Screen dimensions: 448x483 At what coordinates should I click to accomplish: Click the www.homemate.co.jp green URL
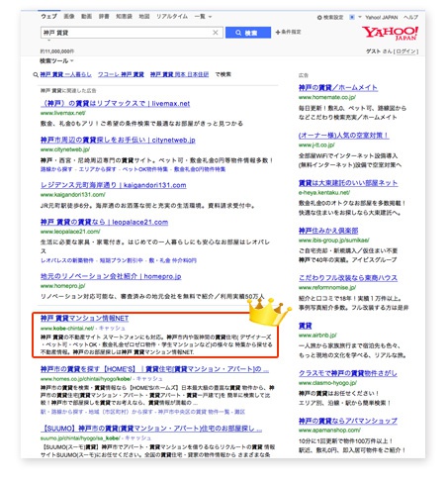tap(327, 97)
